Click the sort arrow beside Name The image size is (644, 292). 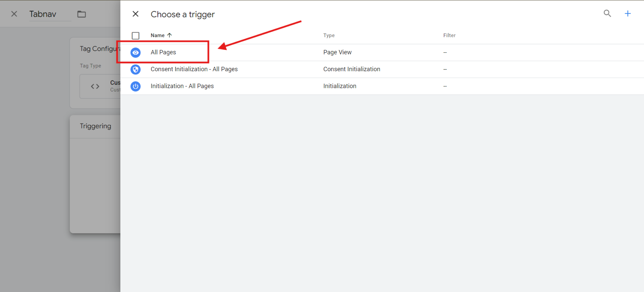tap(169, 35)
